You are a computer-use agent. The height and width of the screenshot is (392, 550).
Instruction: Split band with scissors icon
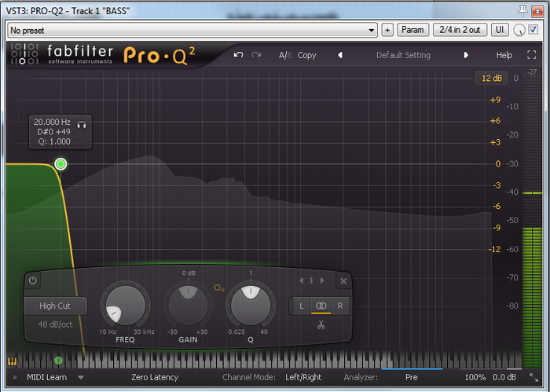321,324
